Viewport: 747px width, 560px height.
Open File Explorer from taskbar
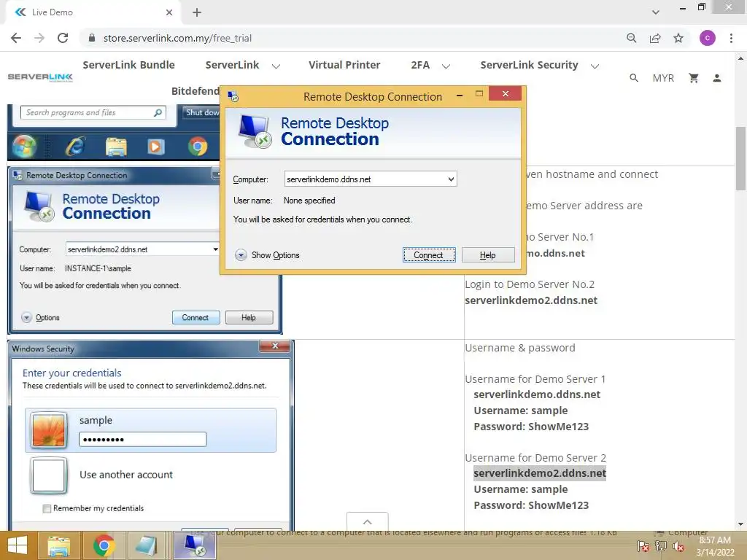point(58,545)
